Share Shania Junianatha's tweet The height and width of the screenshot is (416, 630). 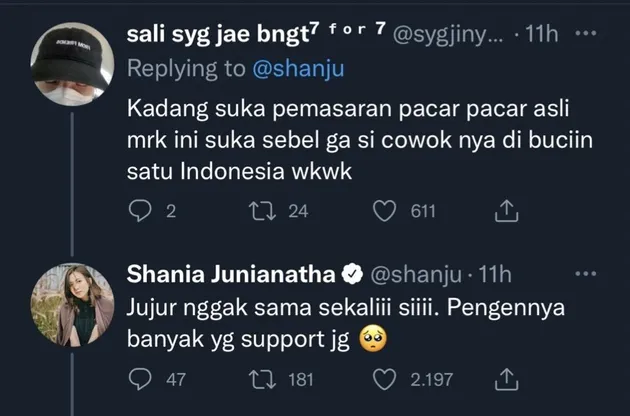click(506, 379)
